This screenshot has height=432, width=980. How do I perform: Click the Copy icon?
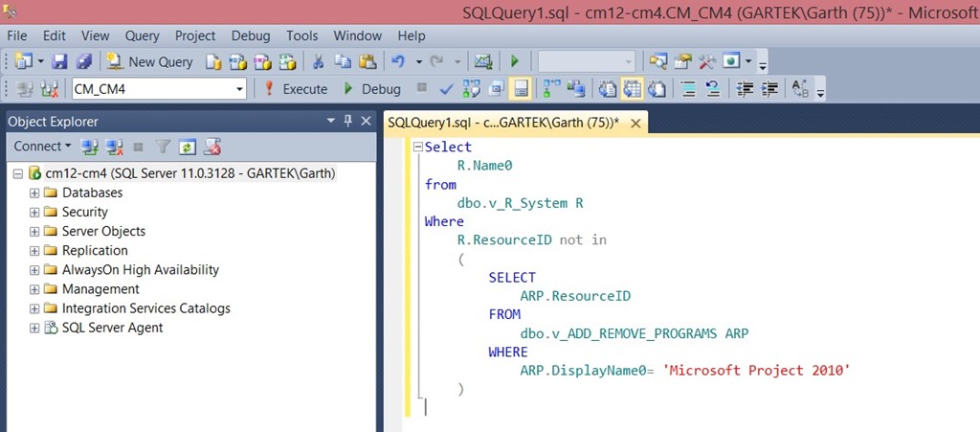(x=343, y=61)
